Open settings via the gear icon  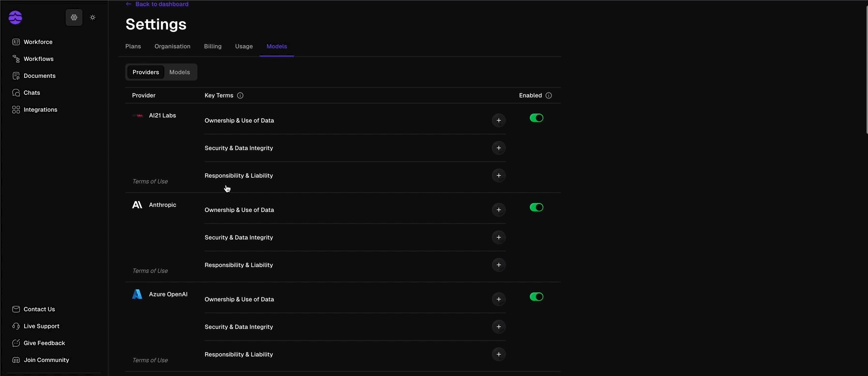tap(74, 17)
